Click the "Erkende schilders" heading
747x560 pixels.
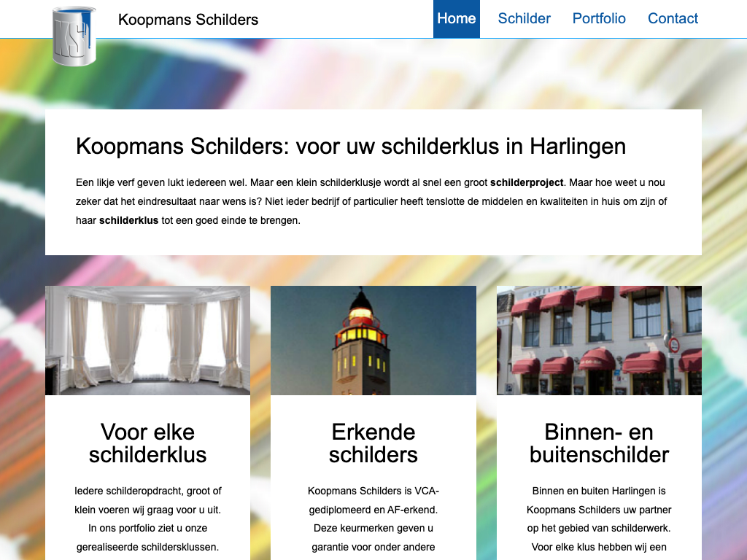pos(373,443)
